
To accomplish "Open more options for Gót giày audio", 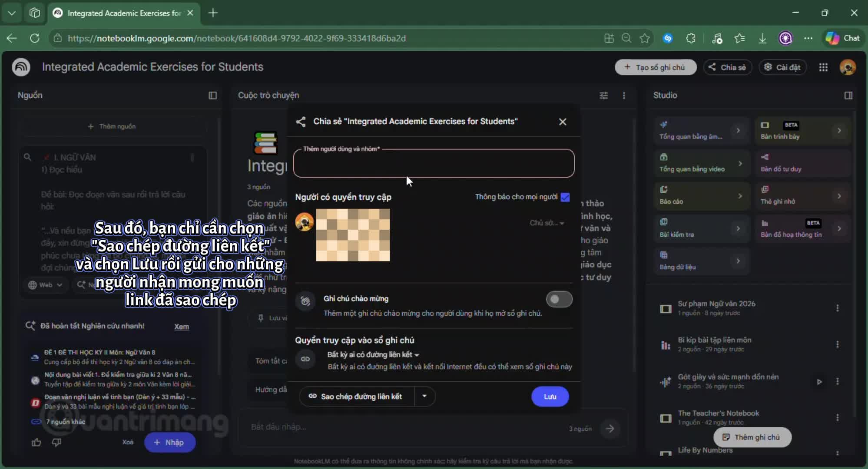I will (837, 381).
